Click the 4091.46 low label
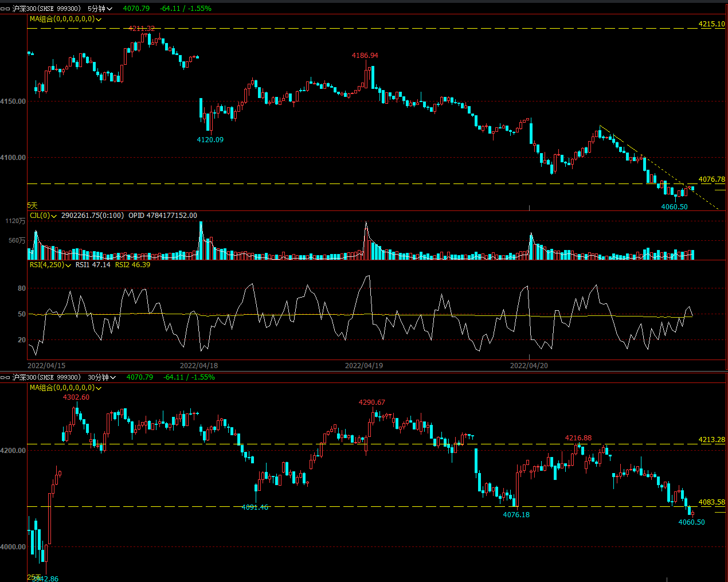The width and height of the screenshot is (728, 582). pos(255,507)
